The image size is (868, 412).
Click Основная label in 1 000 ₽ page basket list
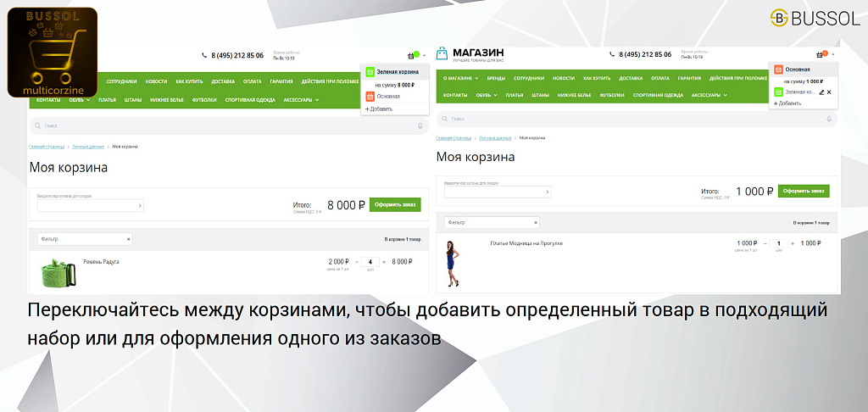pyautogui.click(x=798, y=70)
